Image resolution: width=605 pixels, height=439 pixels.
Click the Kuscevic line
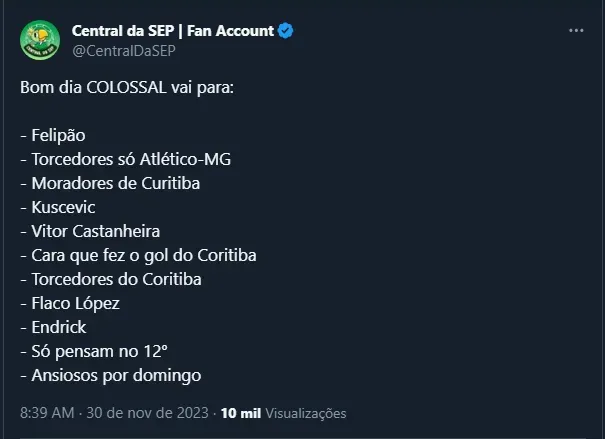(x=61, y=207)
